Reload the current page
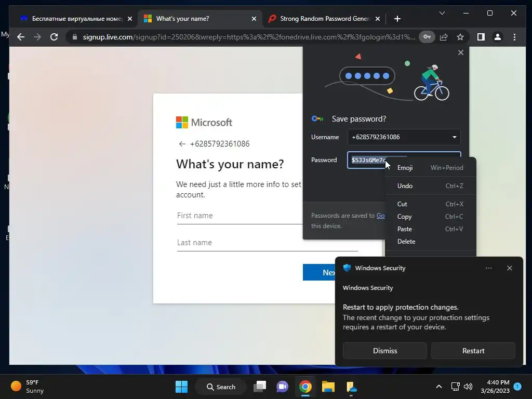Screen dimensions: 532x399 [x=54, y=37]
